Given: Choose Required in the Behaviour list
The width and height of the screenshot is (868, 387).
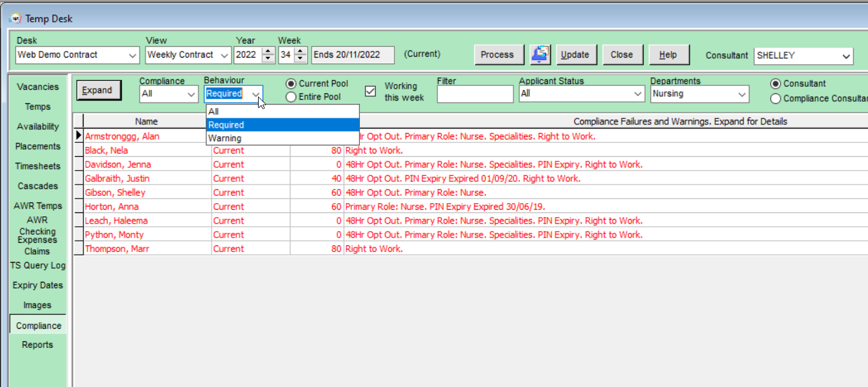Looking at the screenshot, I should click(x=282, y=124).
